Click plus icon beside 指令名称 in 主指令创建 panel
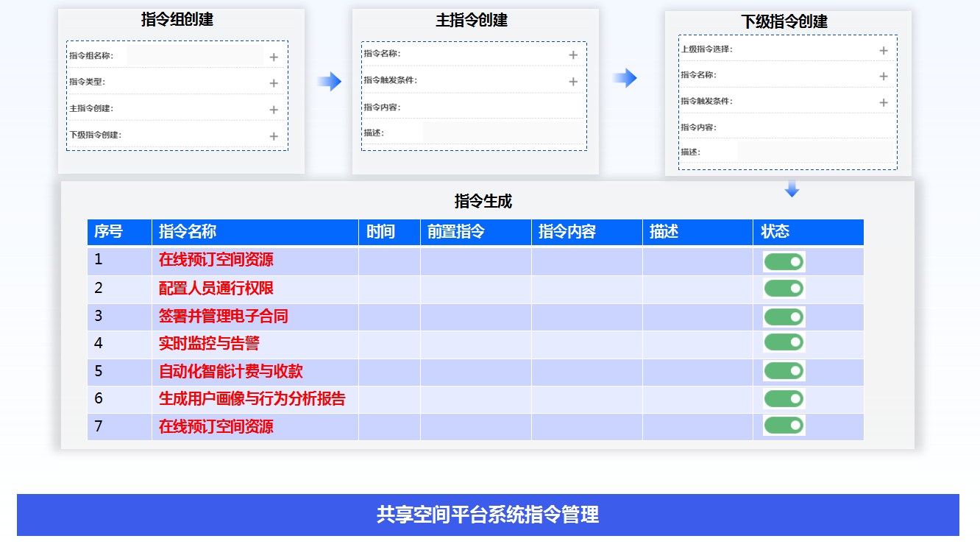 [573, 54]
